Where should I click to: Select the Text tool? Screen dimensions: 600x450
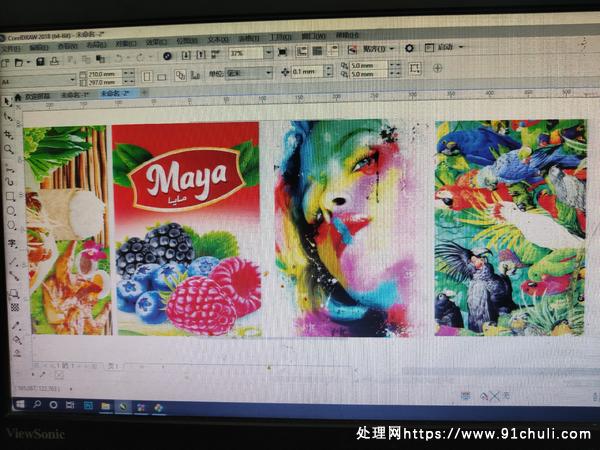(12, 243)
